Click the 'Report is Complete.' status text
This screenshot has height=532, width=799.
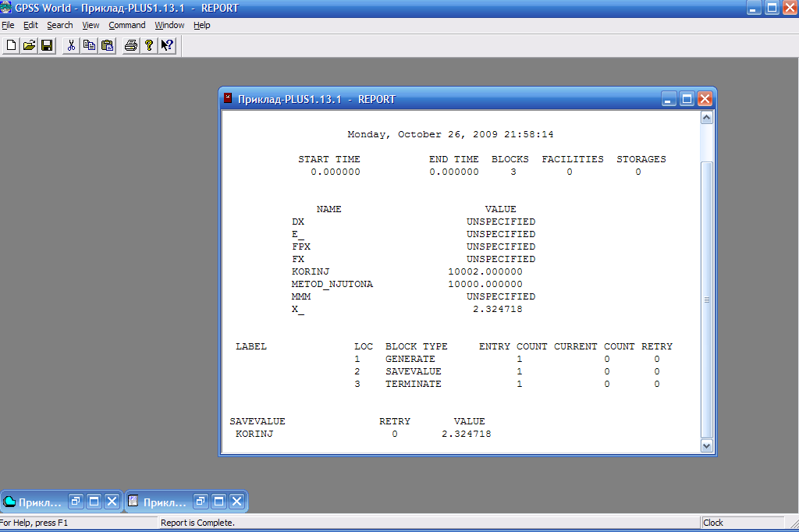point(197,523)
